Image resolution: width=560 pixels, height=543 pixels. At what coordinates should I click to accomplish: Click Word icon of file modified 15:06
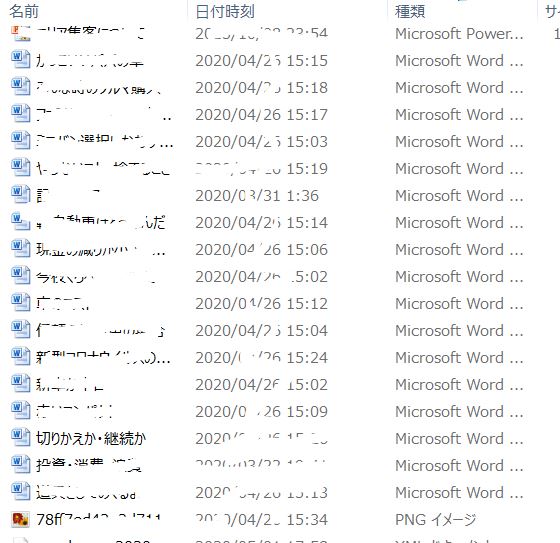click(21, 249)
